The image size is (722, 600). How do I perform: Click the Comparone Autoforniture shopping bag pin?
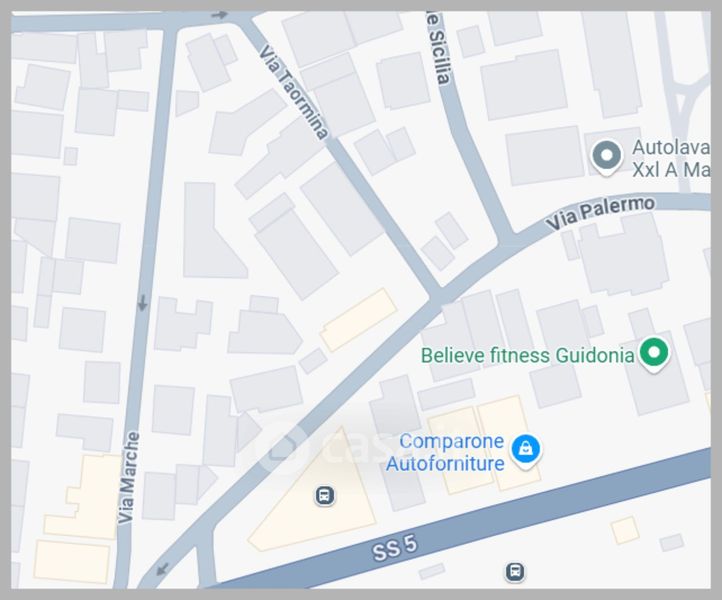point(525,450)
